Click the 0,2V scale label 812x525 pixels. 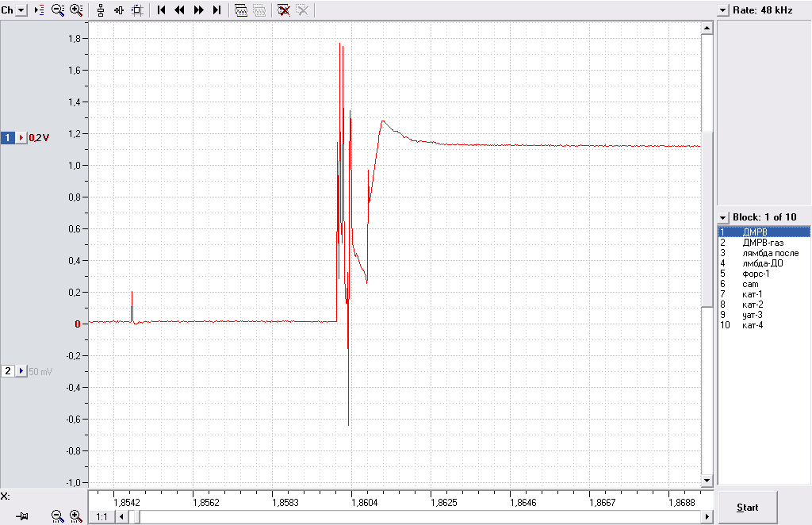39,138
